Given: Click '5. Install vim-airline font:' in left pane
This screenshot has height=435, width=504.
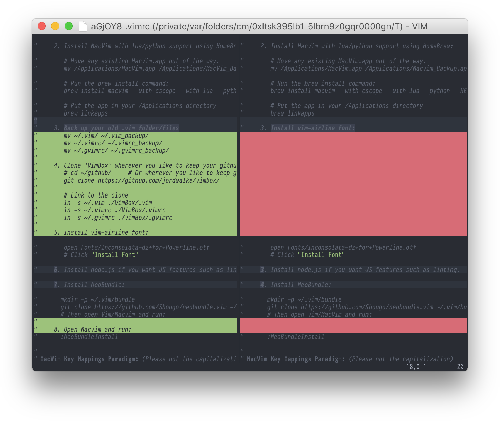Looking at the screenshot, I should click(101, 232).
